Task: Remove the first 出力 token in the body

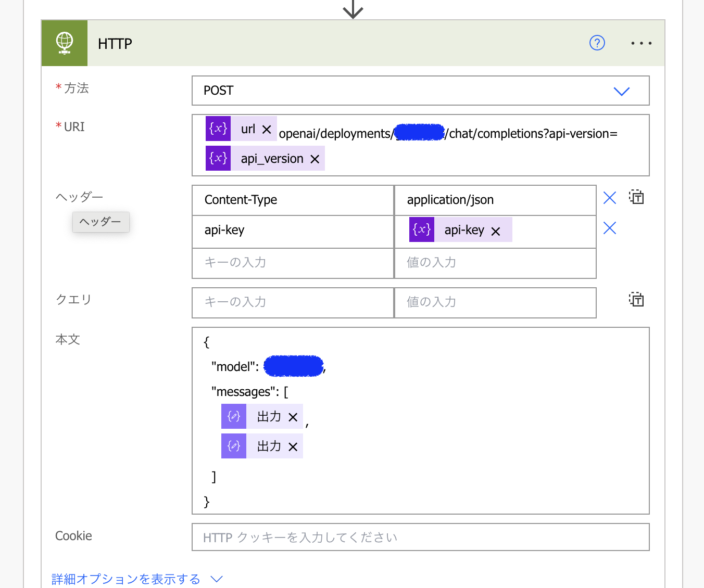Action: [x=294, y=416]
